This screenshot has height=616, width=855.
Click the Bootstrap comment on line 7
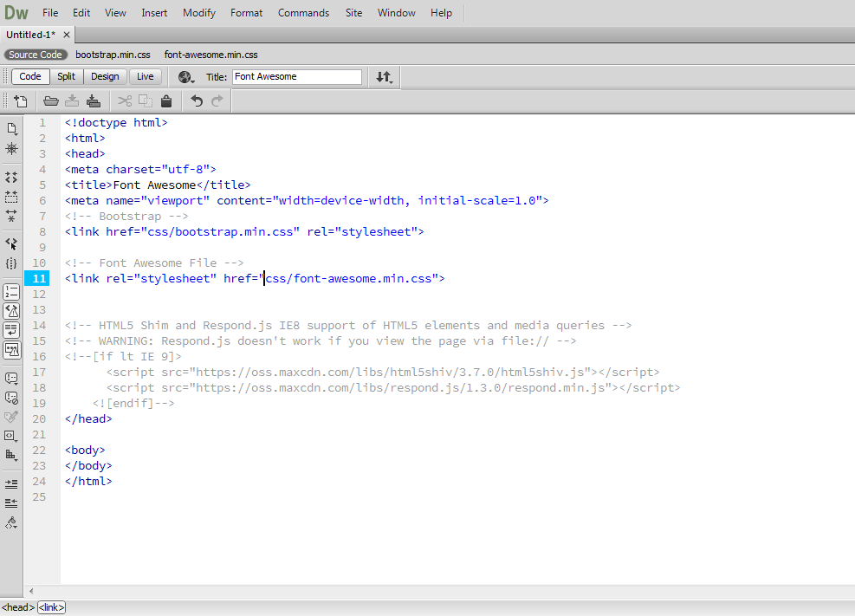(x=126, y=217)
